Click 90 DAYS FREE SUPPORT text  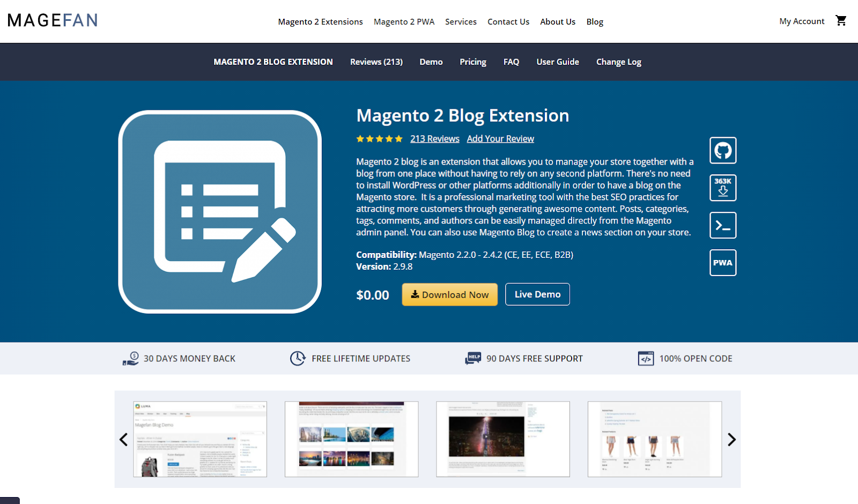click(x=535, y=359)
